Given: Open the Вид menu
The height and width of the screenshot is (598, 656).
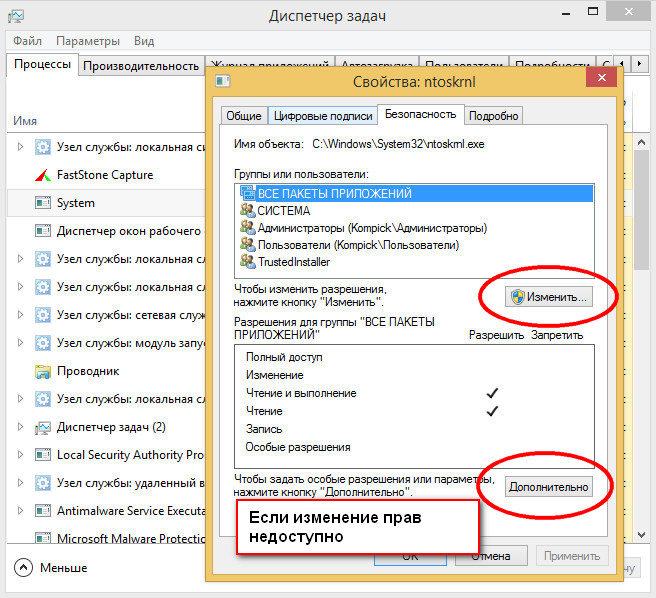Looking at the screenshot, I should 144,41.
